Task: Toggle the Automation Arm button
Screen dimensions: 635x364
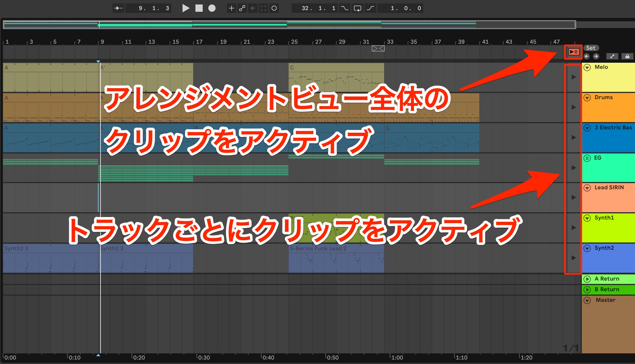Action: point(242,8)
